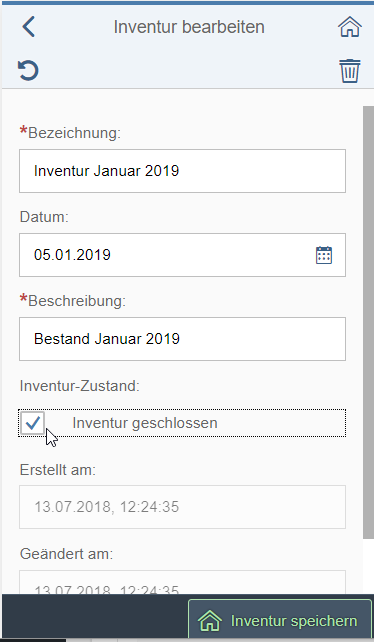
Task: Click the 'Erstellt am:' label
Action: tap(57, 470)
